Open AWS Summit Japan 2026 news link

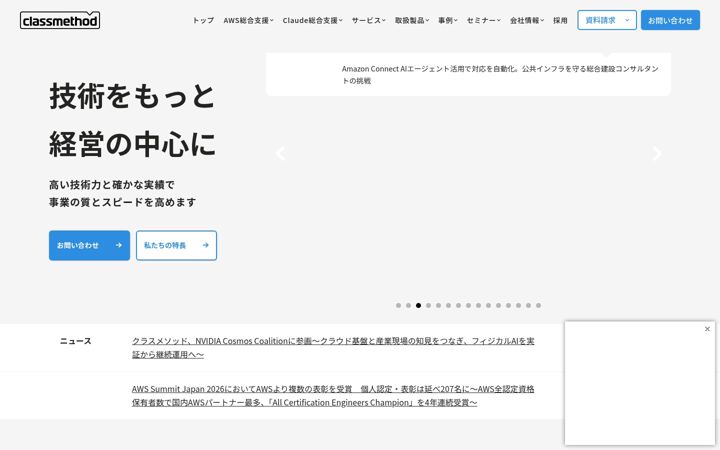tap(333, 395)
